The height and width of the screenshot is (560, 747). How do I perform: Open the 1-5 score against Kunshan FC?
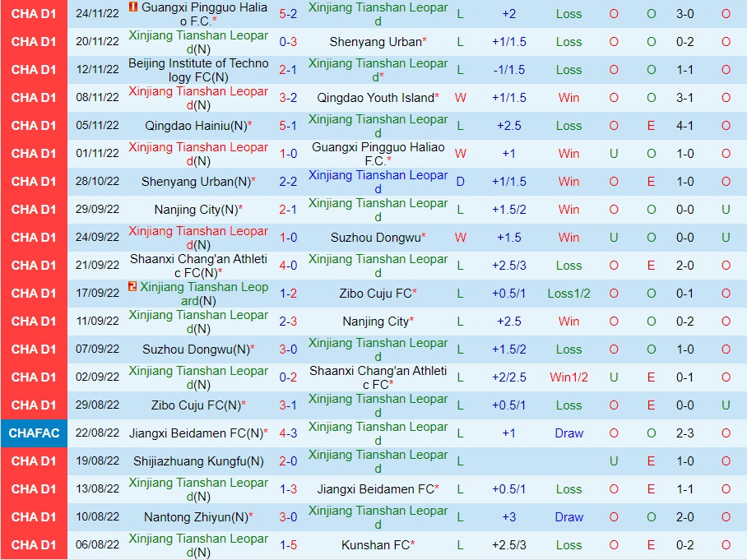point(288,544)
